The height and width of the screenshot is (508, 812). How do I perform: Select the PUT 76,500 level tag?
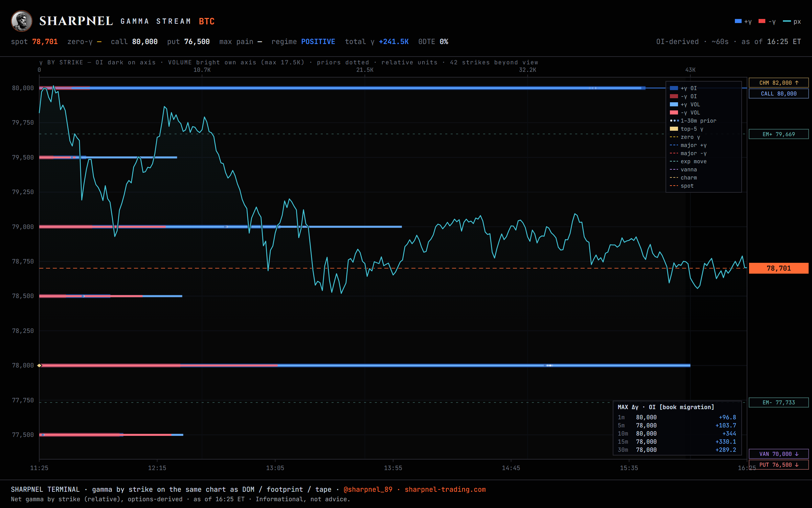779,465
